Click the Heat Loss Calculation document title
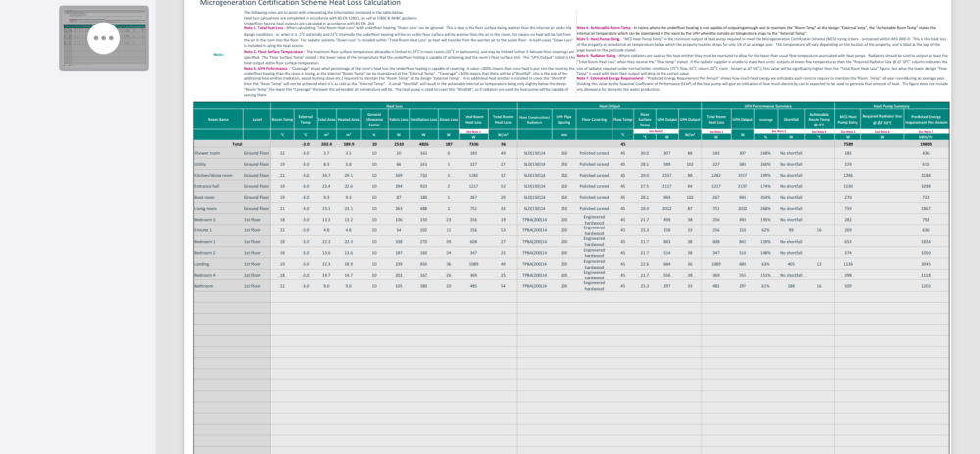Image resolution: width=980 pixels, height=454 pixels. [x=300, y=3]
